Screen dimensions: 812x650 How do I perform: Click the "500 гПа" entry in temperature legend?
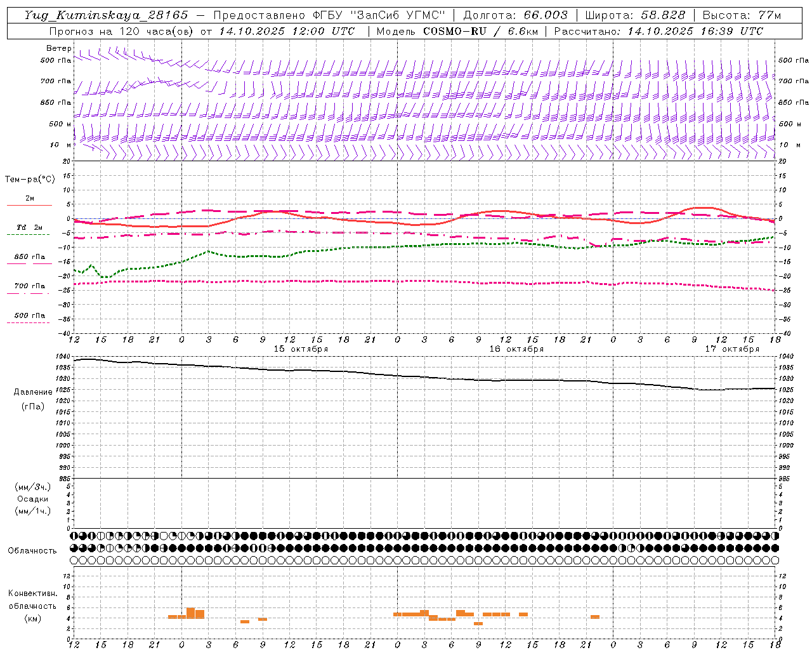pos(30,315)
